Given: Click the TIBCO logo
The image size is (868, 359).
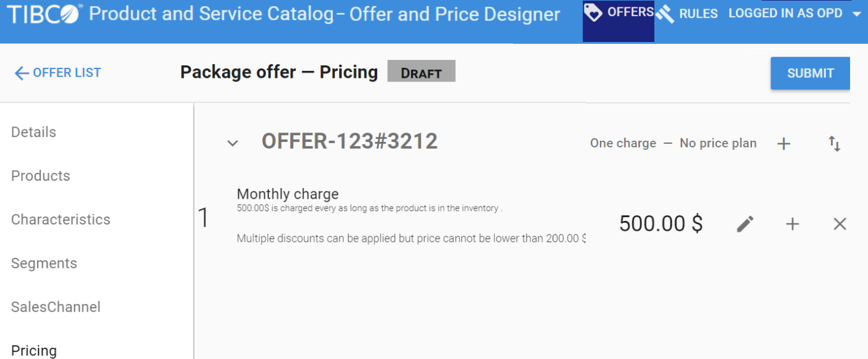Looking at the screenshot, I should coord(44,14).
